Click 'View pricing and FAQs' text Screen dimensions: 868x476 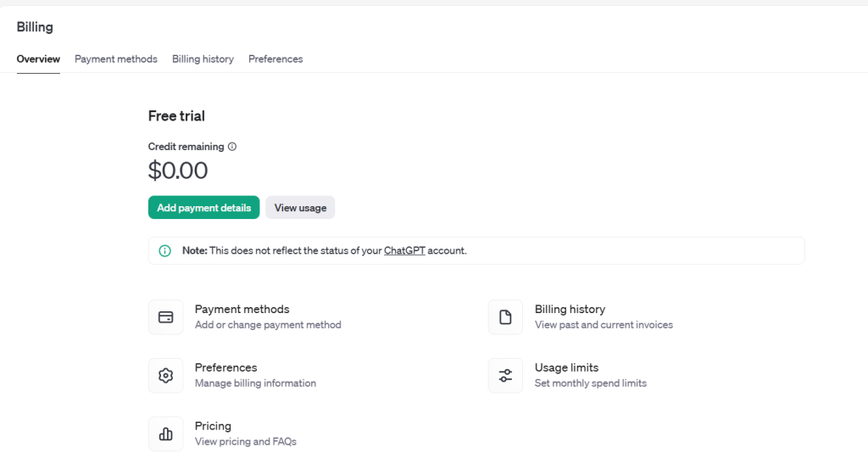245,442
